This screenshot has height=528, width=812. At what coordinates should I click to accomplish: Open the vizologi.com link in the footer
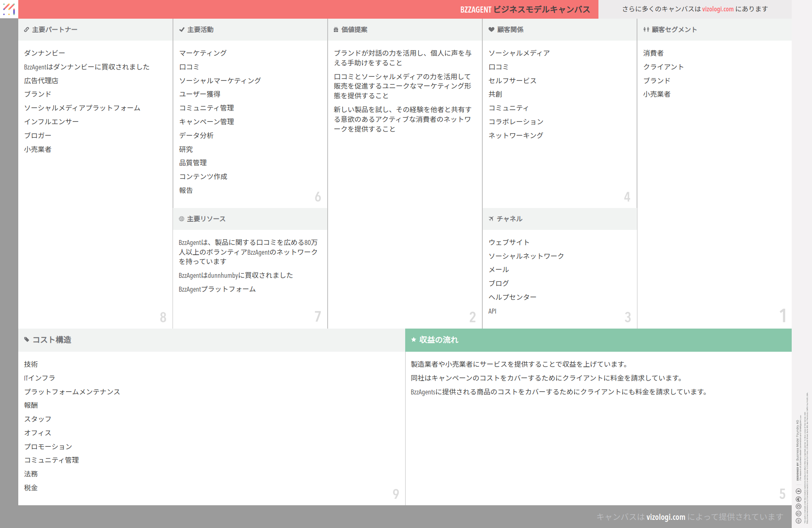(x=666, y=517)
